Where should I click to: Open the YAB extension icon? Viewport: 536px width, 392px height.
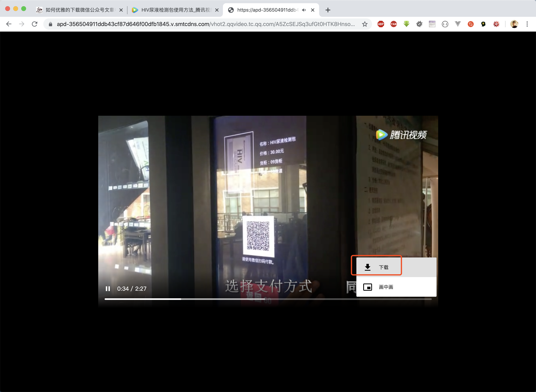pyautogui.click(x=394, y=24)
